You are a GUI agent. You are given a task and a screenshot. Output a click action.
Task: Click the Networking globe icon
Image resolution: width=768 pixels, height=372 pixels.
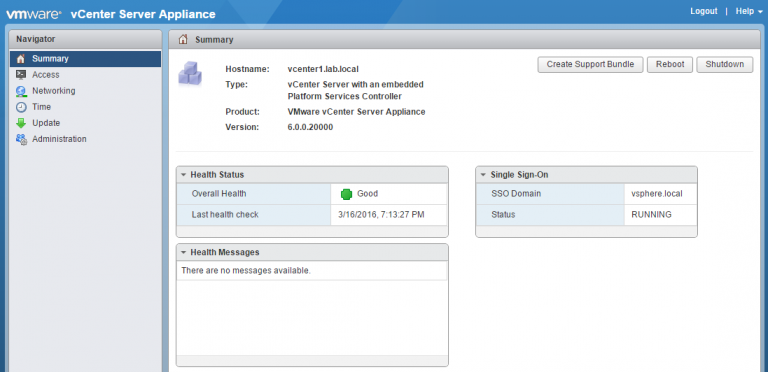(21, 91)
